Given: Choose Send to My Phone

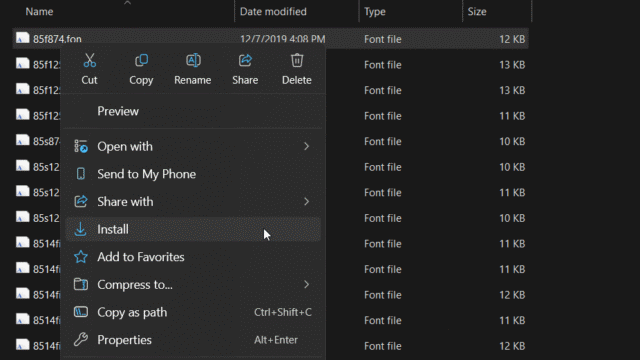Looking at the screenshot, I should pos(193,174).
